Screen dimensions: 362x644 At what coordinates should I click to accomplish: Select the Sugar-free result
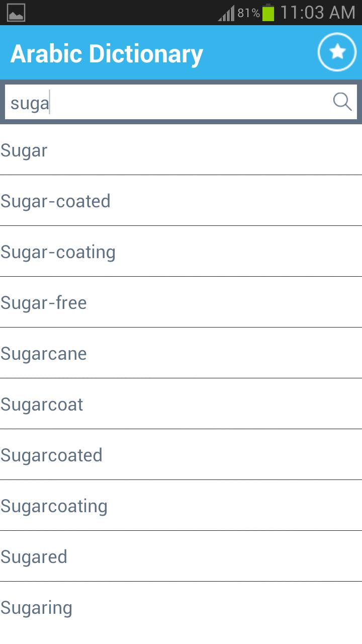pyautogui.click(x=181, y=302)
